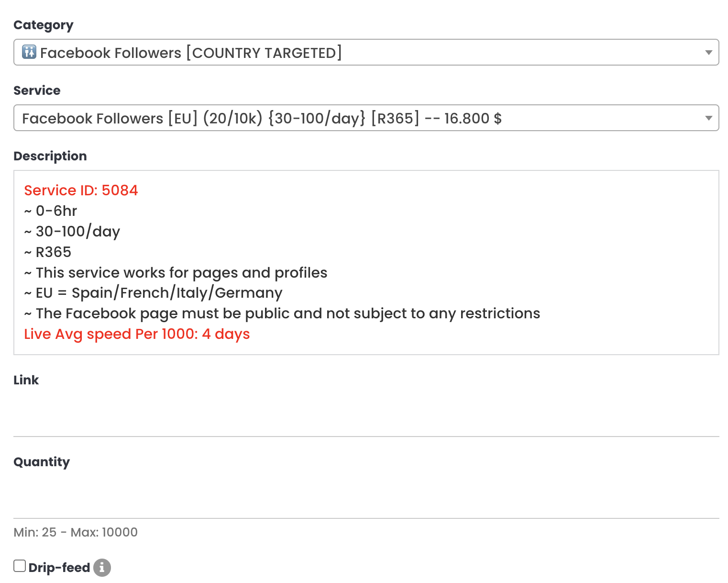
Task: Click the Min: 25 - Max: 10000 hint
Action: coord(76,532)
